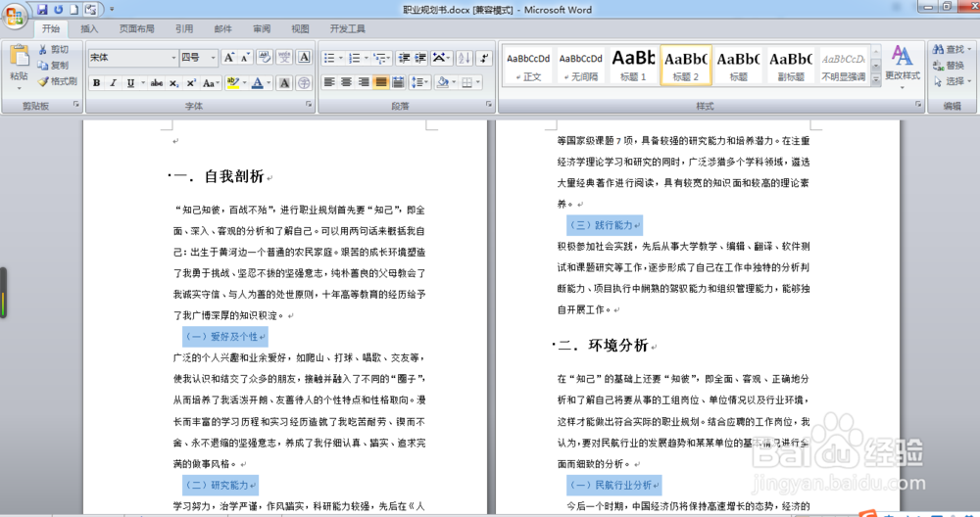Expand underline style arrow
The width and height of the screenshot is (980, 517).
coord(142,83)
